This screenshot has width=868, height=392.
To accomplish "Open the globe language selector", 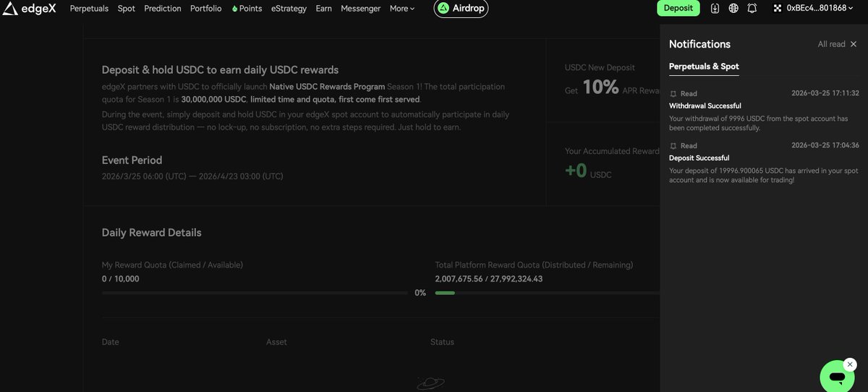I will coord(733,9).
